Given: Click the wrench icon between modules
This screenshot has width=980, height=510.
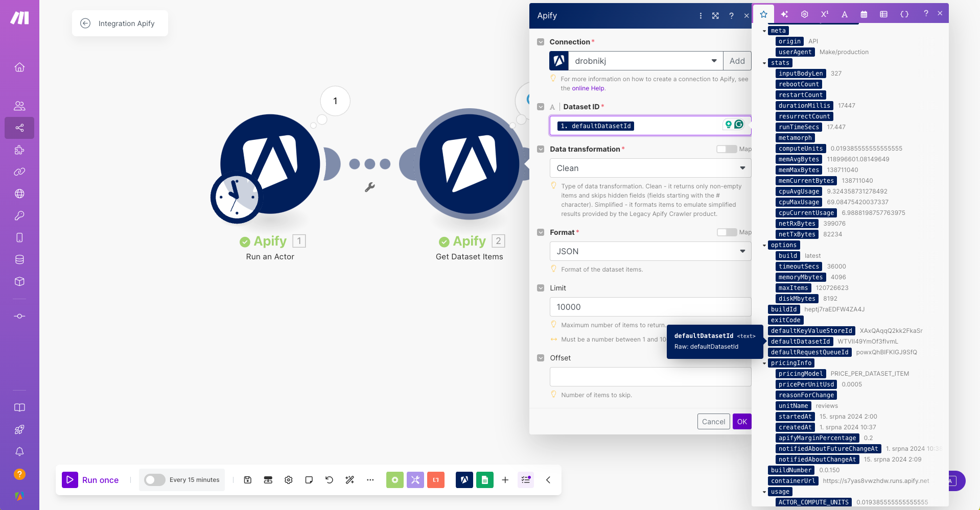Looking at the screenshot, I should tap(370, 187).
